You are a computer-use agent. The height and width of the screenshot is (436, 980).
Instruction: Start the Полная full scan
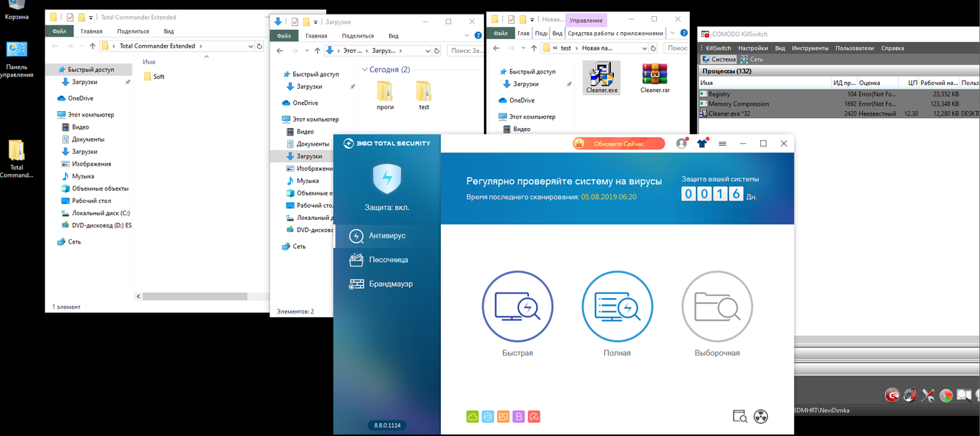[x=617, y=307]
